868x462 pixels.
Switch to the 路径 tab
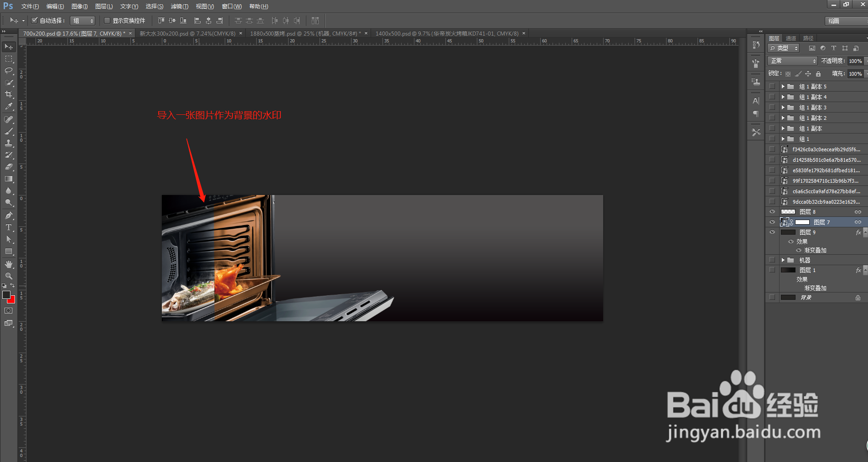coord(808,38)
